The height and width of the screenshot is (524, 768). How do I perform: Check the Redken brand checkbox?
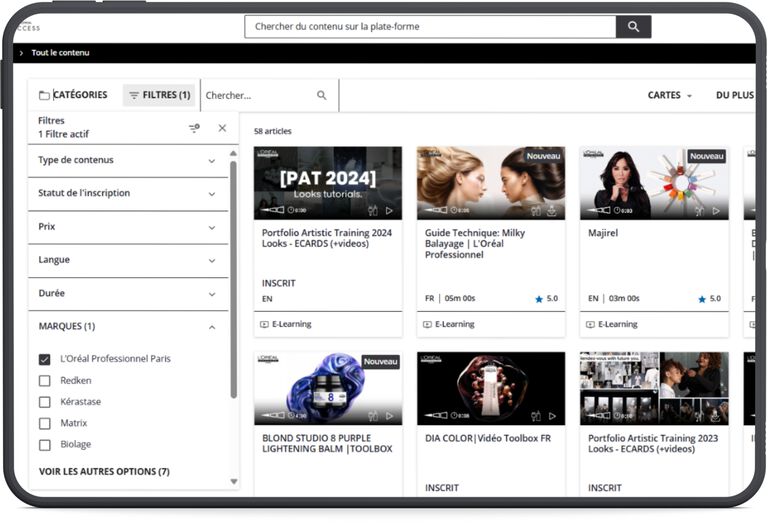[45, 381]
